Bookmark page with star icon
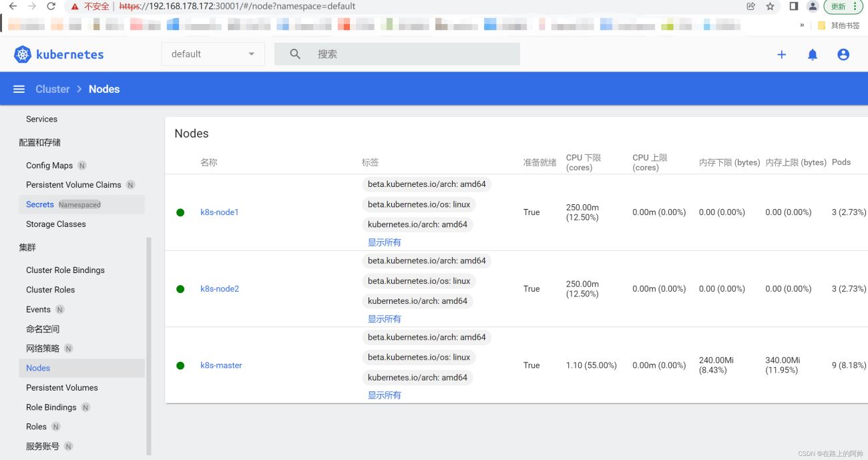 770,6
